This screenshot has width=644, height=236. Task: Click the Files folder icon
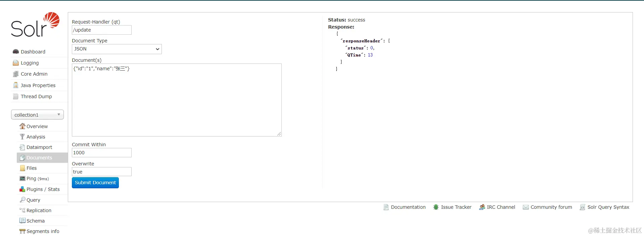tap(22, 168)
